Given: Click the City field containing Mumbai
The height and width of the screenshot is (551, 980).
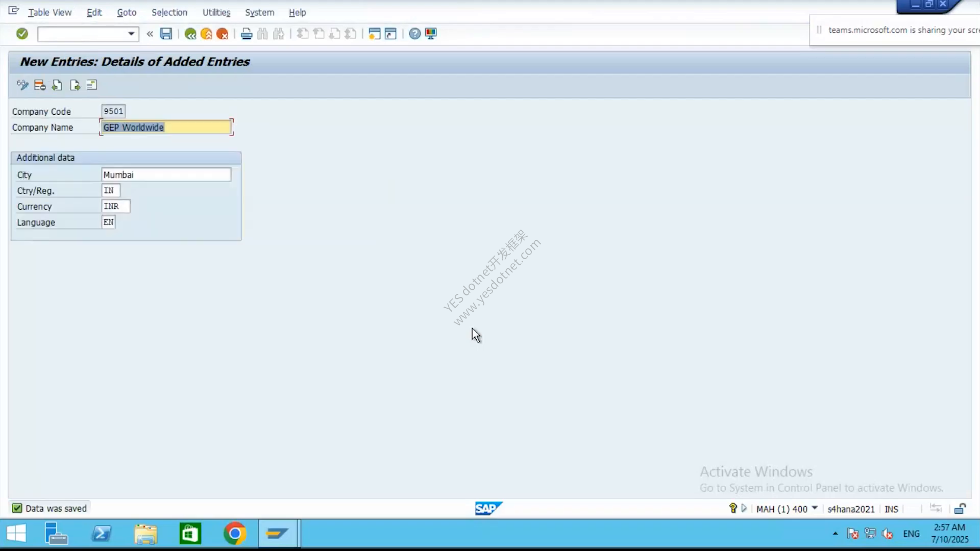Looking at the screenshot, I should (166, 174).
